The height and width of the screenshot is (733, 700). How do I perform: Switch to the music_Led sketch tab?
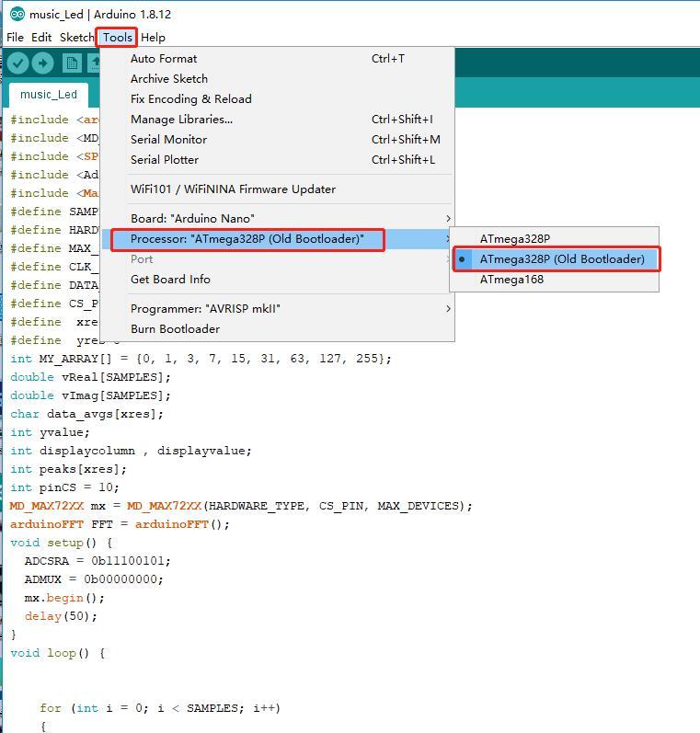point(49,95)
